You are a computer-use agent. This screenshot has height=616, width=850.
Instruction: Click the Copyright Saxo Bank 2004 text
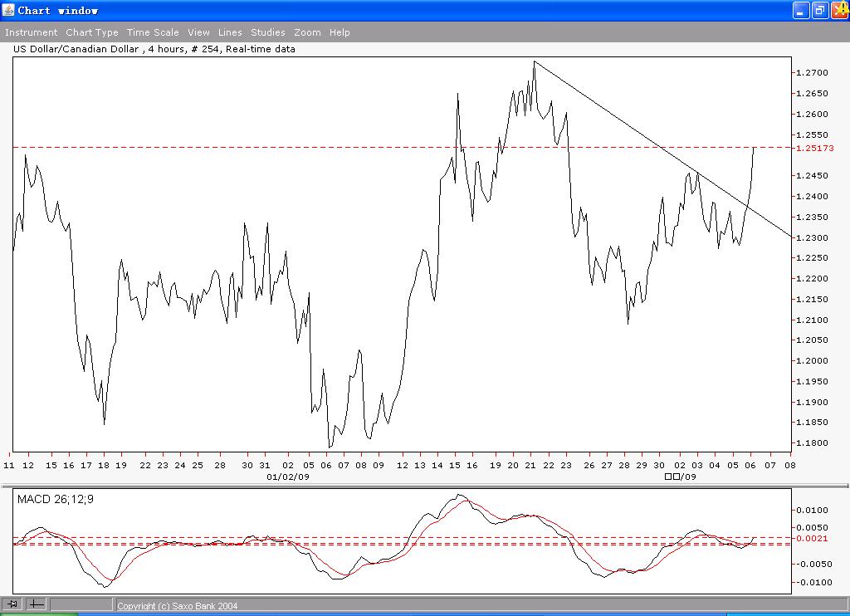click(x=178, y=606)
